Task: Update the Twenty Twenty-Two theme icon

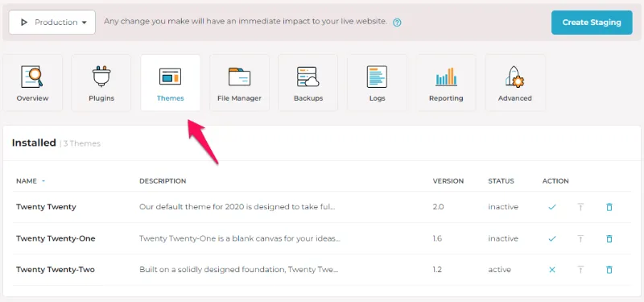Action: click(580, 270)
